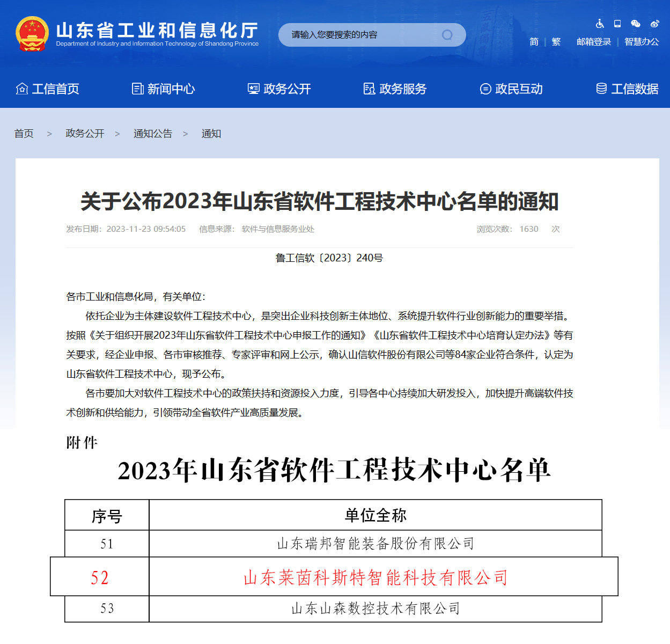The width and height of the screenshot is (670, 644).
Task: Open the mobile version icon
Action: 617,24
